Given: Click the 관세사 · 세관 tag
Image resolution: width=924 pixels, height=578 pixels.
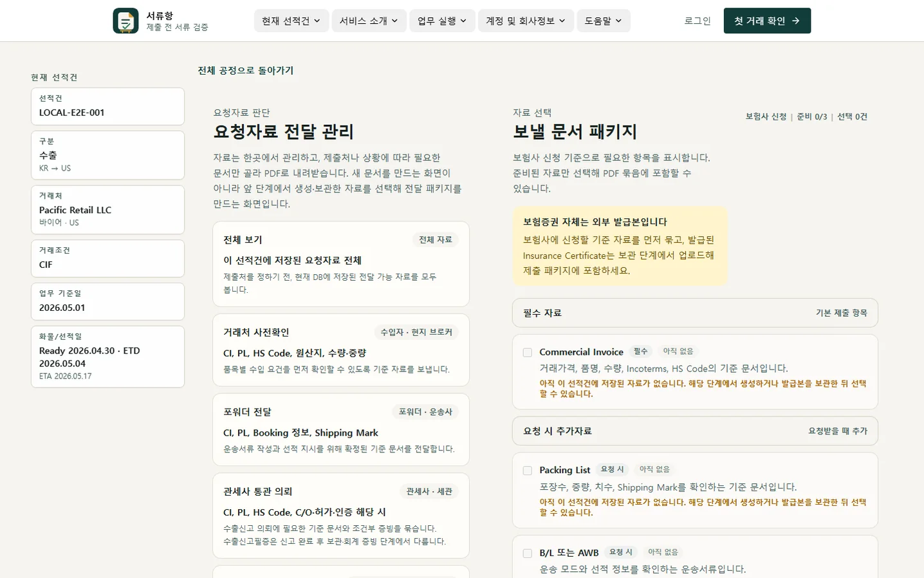Looking at the screenshot, I should coord(429,491).
